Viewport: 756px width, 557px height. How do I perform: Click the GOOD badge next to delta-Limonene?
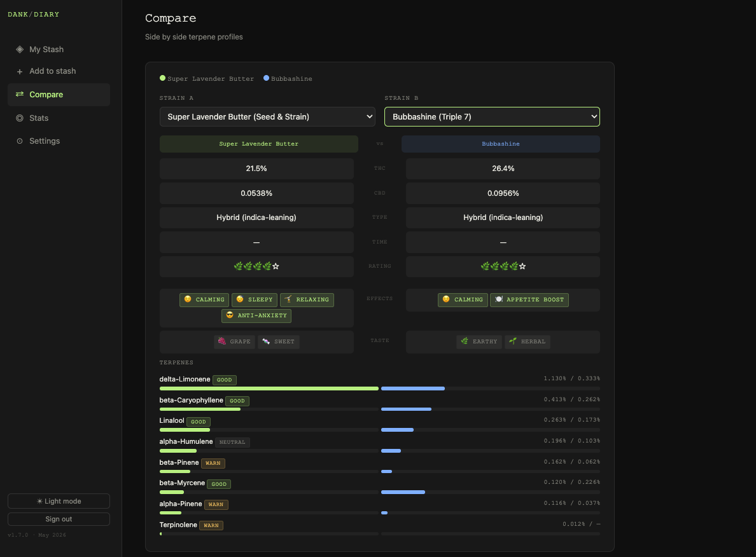tap(224, 380)
